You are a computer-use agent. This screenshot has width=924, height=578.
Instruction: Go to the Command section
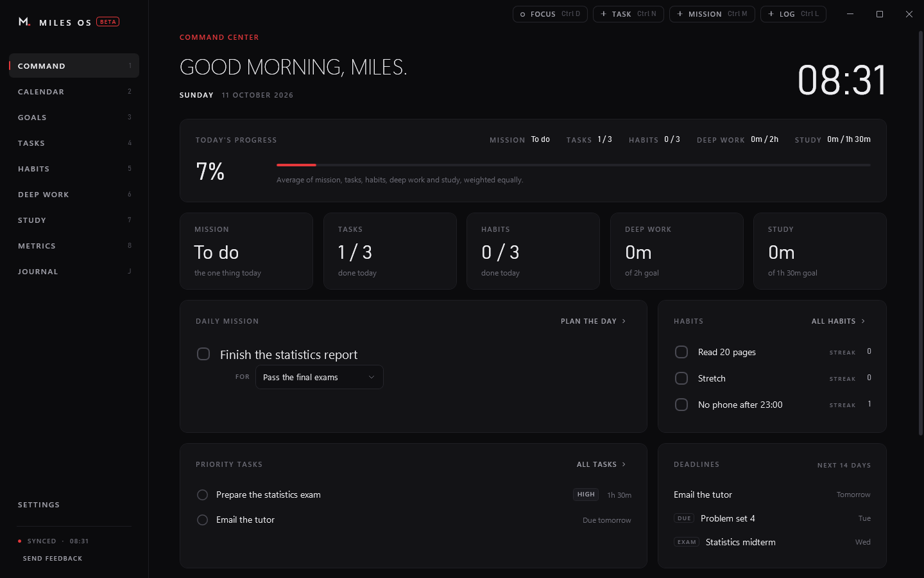pos(74,66)
